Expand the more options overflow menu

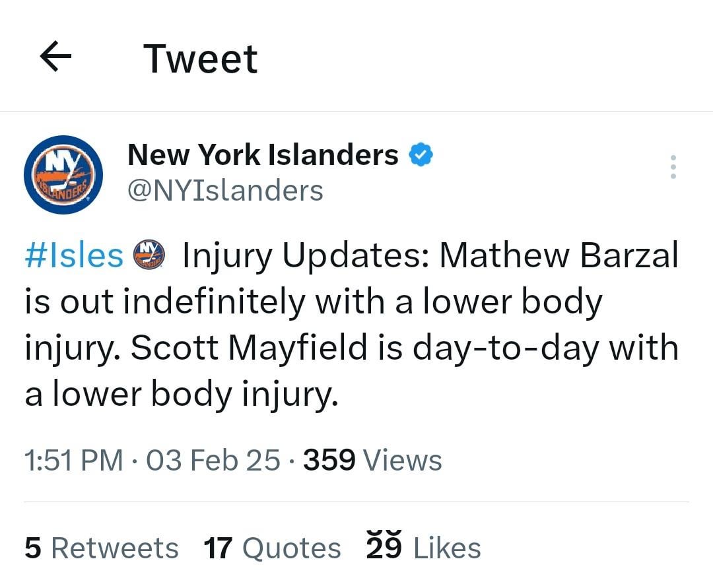(x=673, y=167)
